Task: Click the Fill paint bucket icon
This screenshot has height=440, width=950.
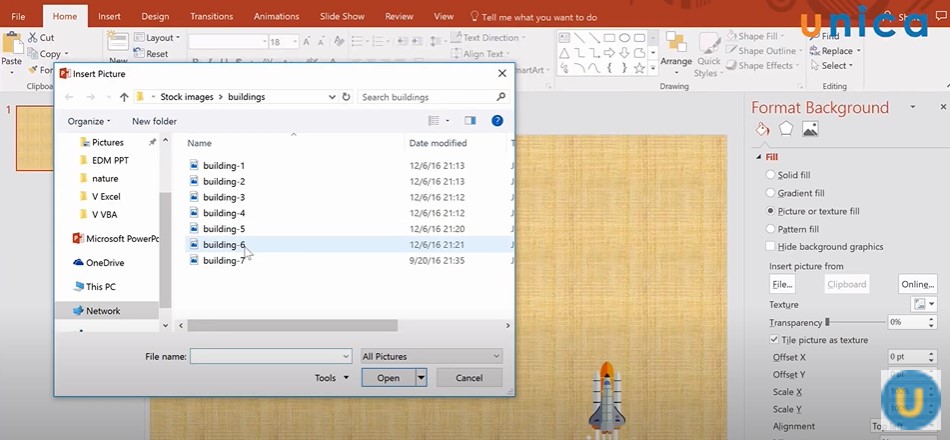Action: pyautogui.click(x=762, y=129)
